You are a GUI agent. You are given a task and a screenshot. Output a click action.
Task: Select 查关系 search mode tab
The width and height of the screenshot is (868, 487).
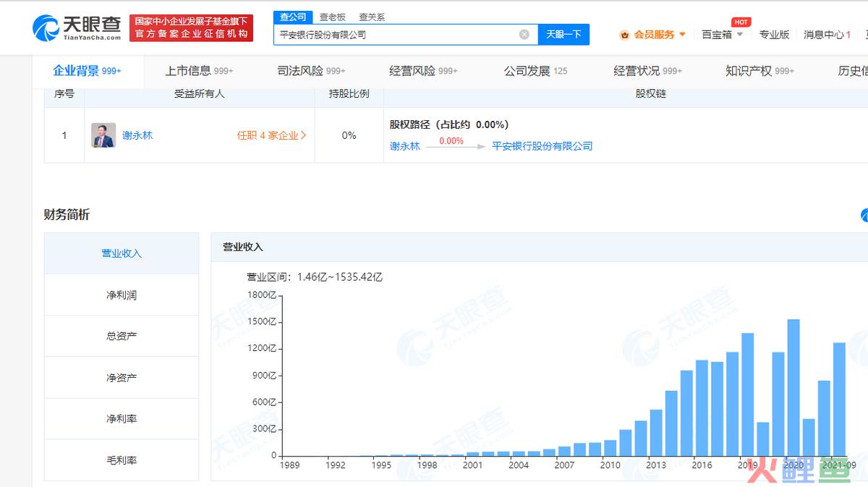click(x=372, y=17)
